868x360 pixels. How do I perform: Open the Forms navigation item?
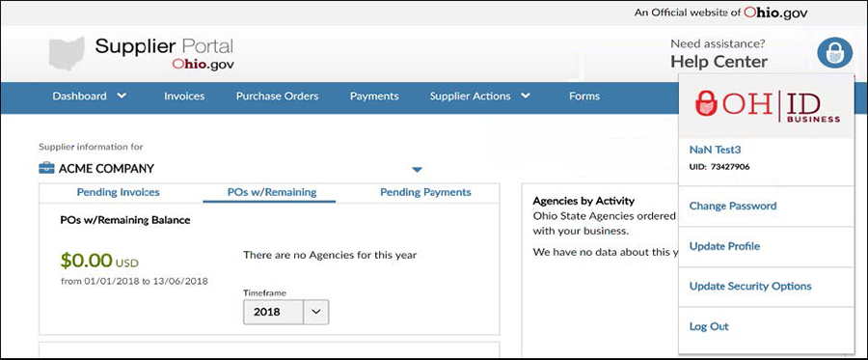[584, 96]
